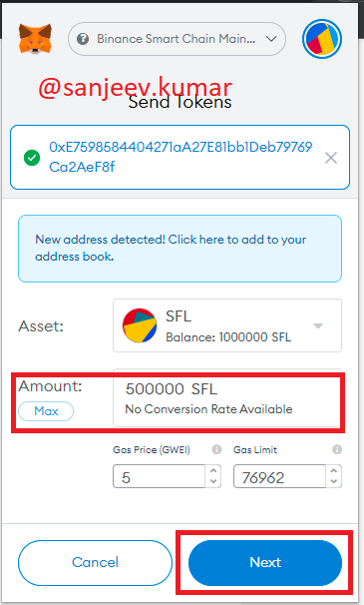Add new address to address book
Image resolution: width=364 pixels, height=605 pixels.
click(180, 249)
